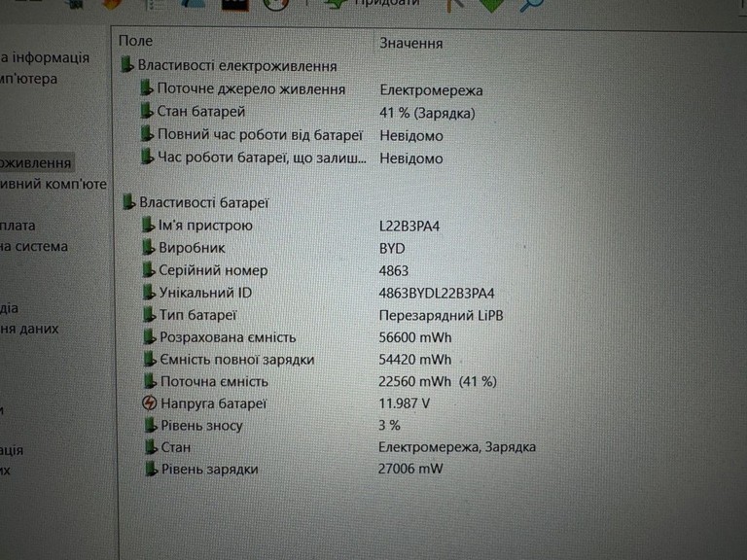Click the value 56600 mWh
This screenshot has height=560, width=747.
[x=415, y=337]
